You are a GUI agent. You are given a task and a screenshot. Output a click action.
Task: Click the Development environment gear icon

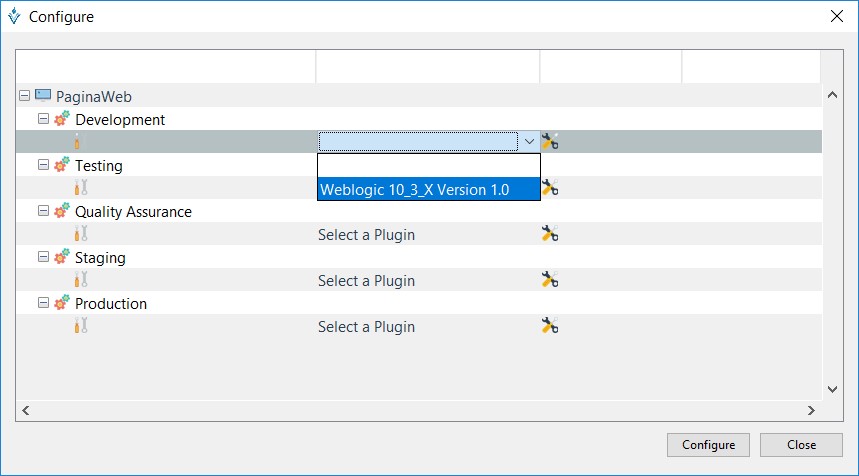click(62, 118)
